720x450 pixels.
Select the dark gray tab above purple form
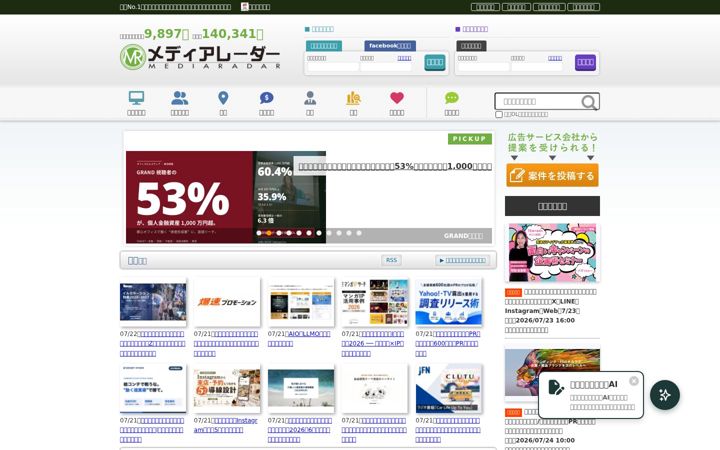pyautogui.click(x=471, y=45)
